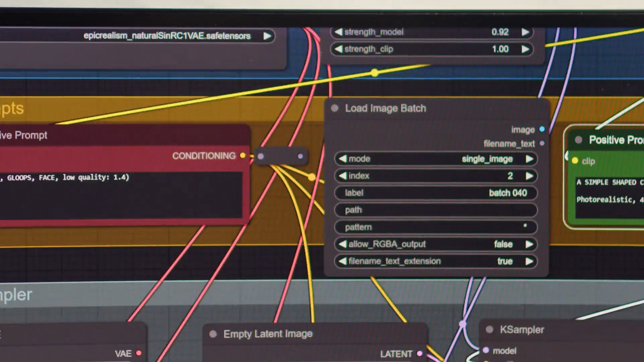This screenshot has height=362, width=644.
Task: Collapse the Load Image Batch node dot
Action: click(334, 108)
